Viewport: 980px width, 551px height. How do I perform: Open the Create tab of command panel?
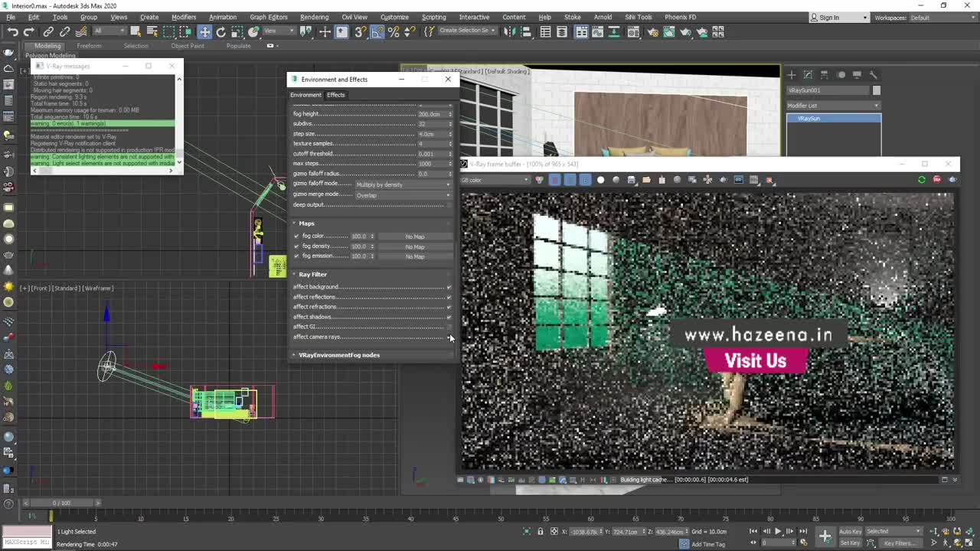[792, 74]
